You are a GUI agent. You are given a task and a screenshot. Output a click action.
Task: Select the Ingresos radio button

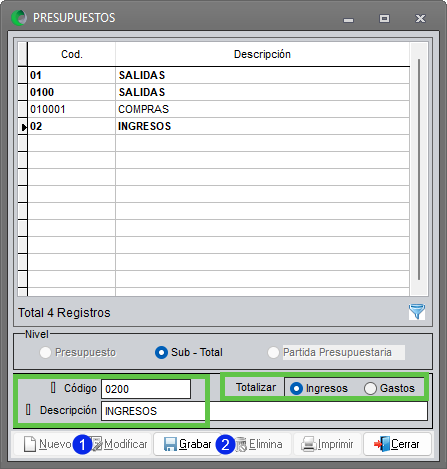coord(296,388)
